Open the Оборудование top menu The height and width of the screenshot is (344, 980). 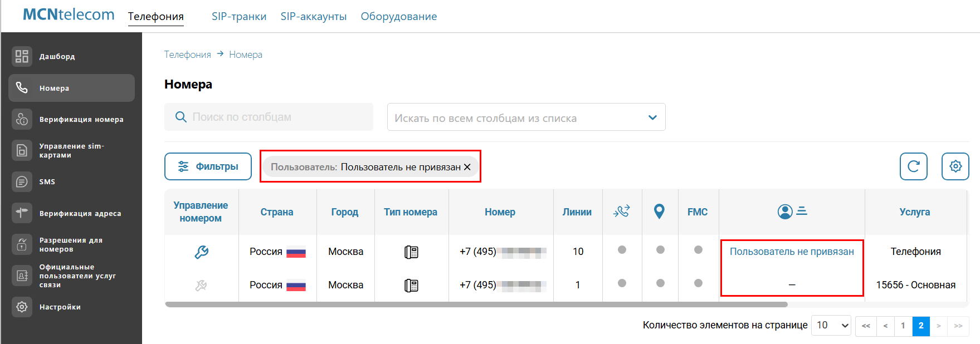click(x=399, y=16)
